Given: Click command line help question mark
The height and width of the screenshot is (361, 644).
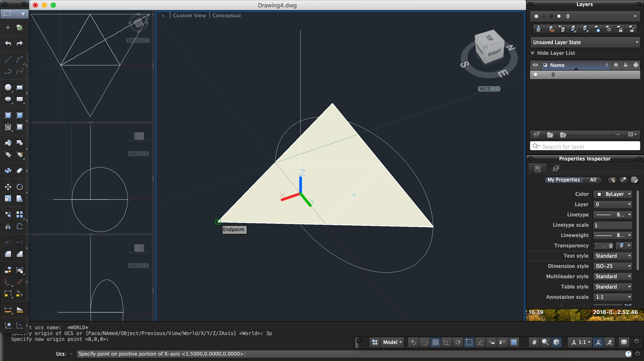Looking at the screenshot, I should tap(628, 354).
